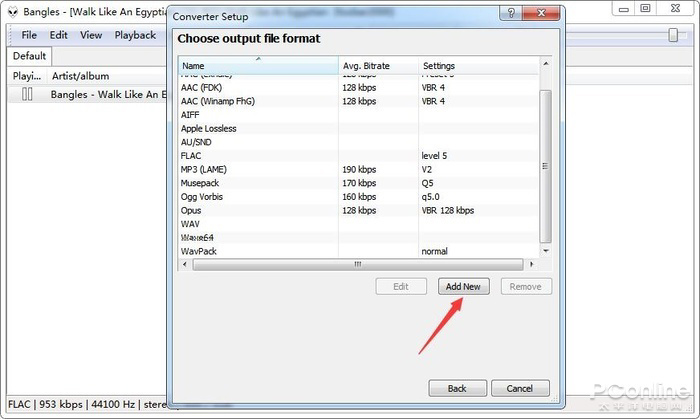Open the Edit menu
Screen dimensions: 700x419
(x=58, y=35)
